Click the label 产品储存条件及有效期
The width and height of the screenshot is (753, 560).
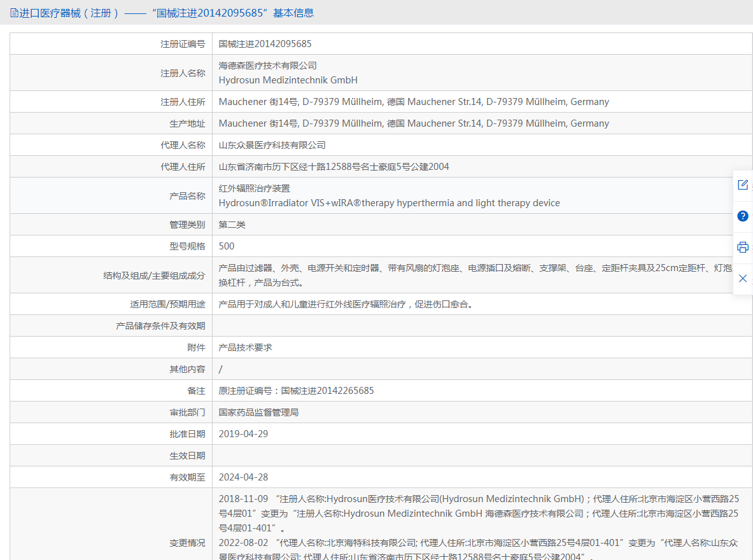[160, 326]
